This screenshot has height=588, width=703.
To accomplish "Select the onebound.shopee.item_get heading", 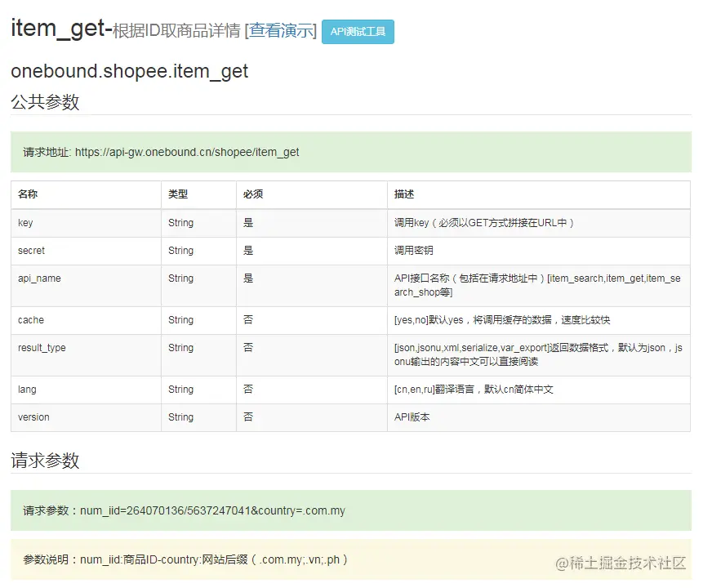I will [x=129, y=71].
